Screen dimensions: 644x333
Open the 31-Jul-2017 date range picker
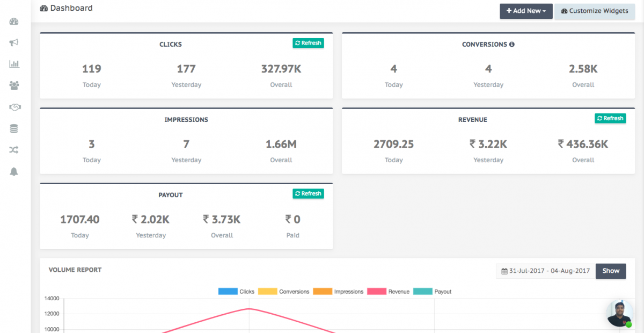(x=545, y=271)
